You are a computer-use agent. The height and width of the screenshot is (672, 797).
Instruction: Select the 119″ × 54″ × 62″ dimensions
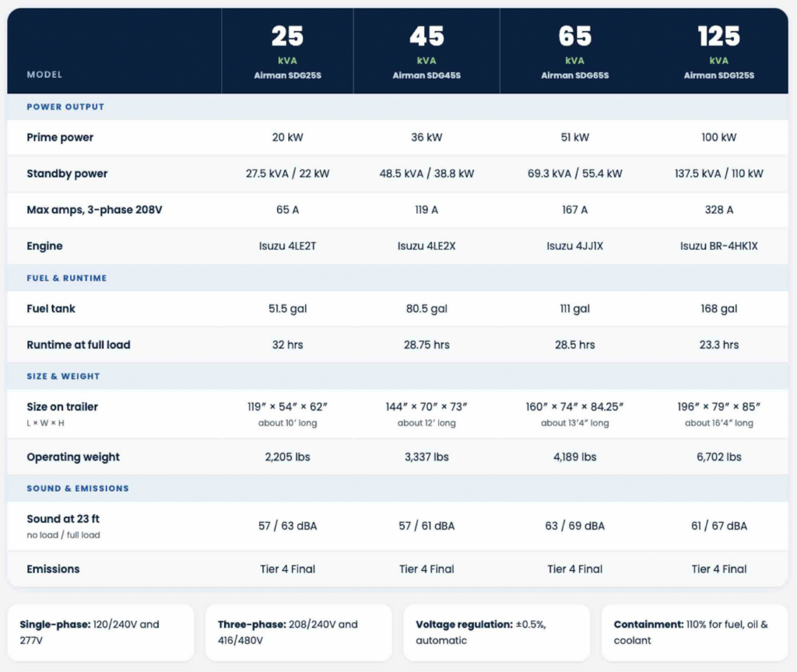(x=288, y=407)
